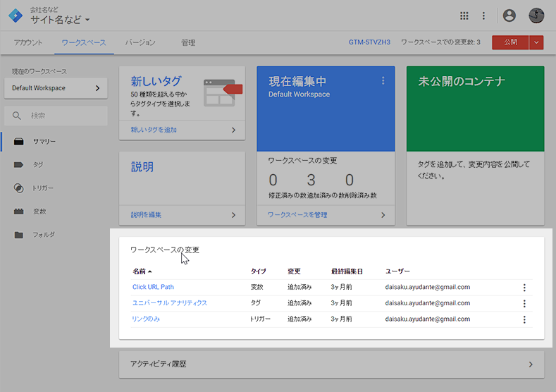Click the 新しいタグ card heading
Screen dimensions: 556x392
pyautogui.click(x=156, y=81)
